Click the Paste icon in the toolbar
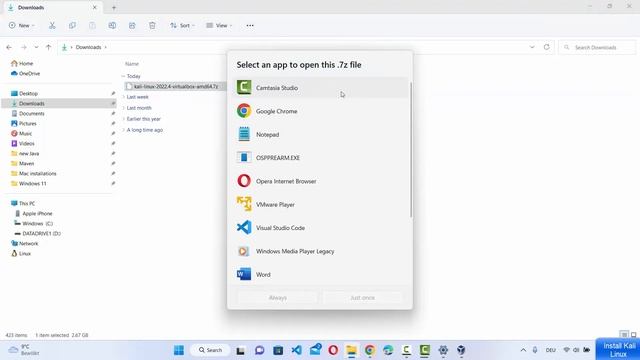 [x=92, y=25]
